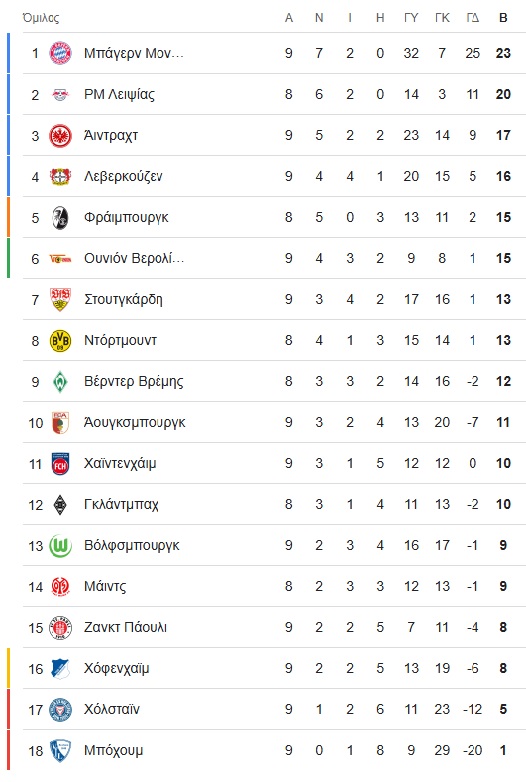Screen dimensions: 526x782
Task: Click the ΓΥ goals-for column header
Action: [x=411, y=18]
